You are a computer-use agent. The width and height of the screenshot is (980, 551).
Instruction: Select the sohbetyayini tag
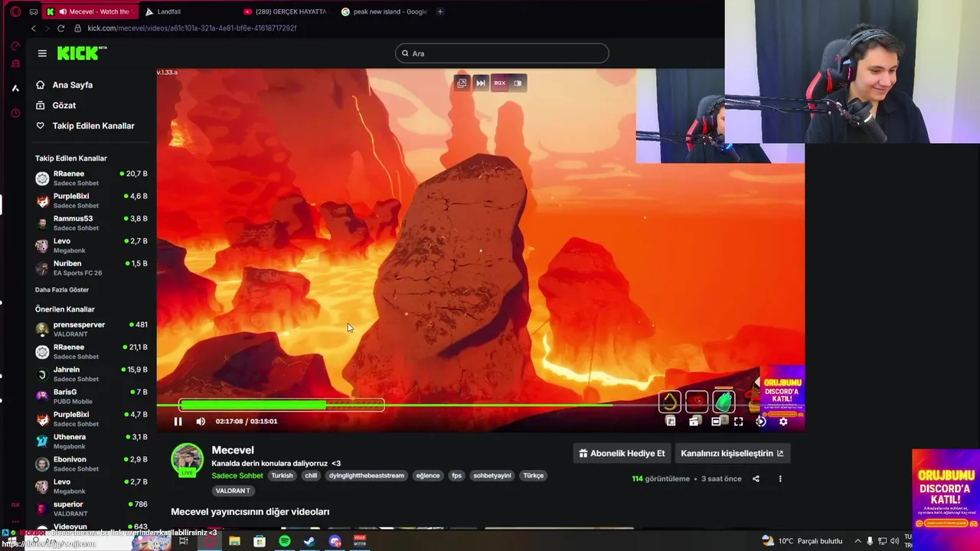tap(492, 475)
